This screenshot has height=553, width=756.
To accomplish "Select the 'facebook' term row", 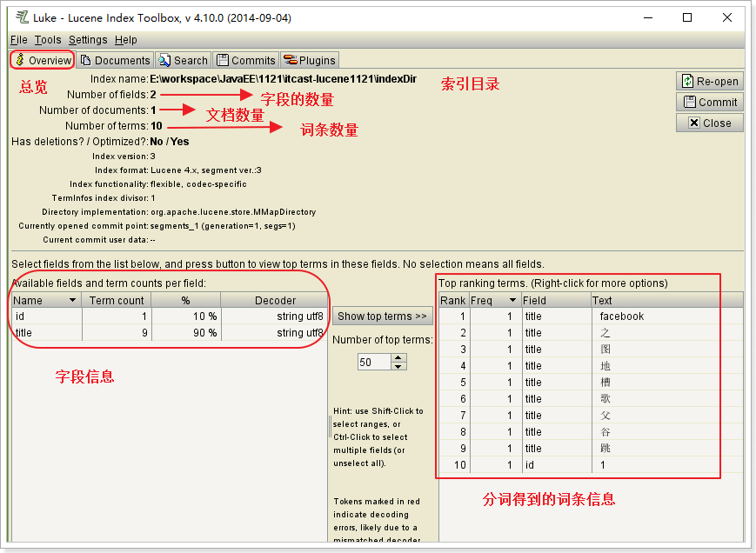I will pyautogui.click(x=591, y=316).
